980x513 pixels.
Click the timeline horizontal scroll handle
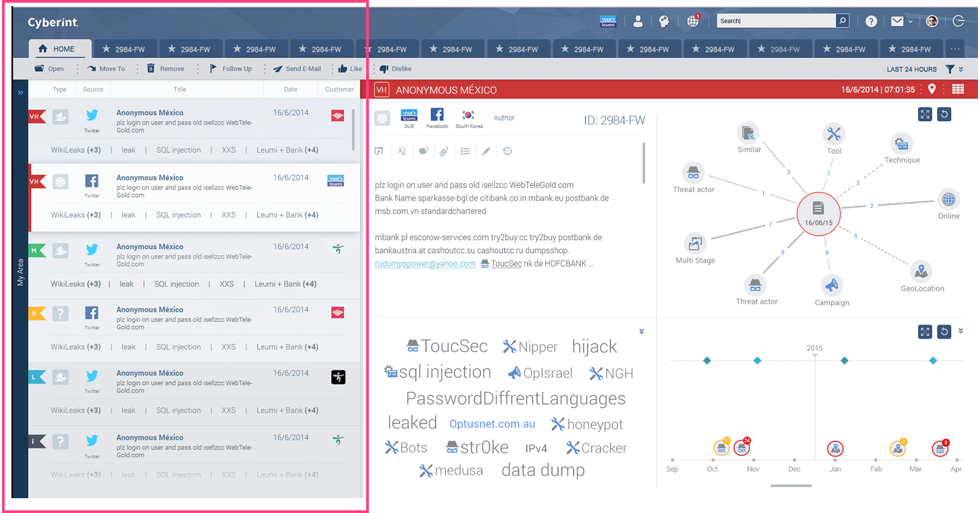tap(791, 485)
